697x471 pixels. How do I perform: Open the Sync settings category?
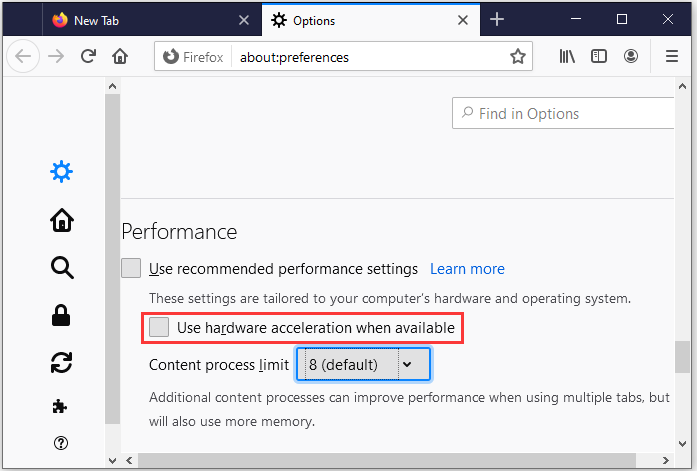[61, 363]
